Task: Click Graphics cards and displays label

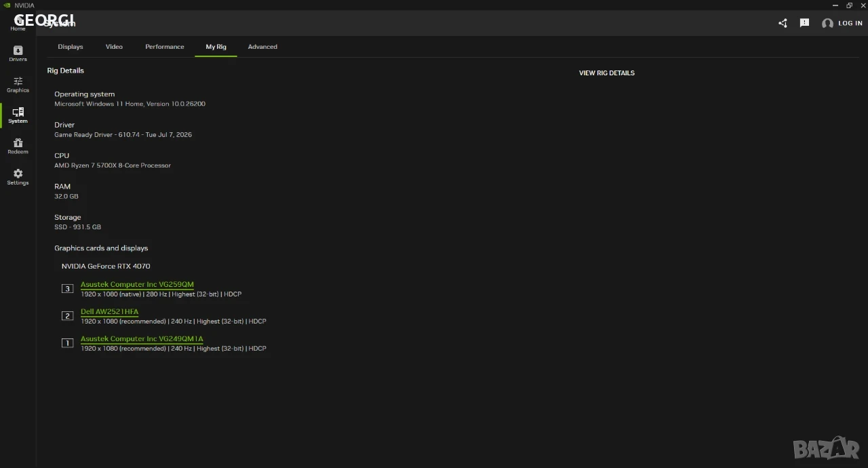Action: [x=101, y=248]
